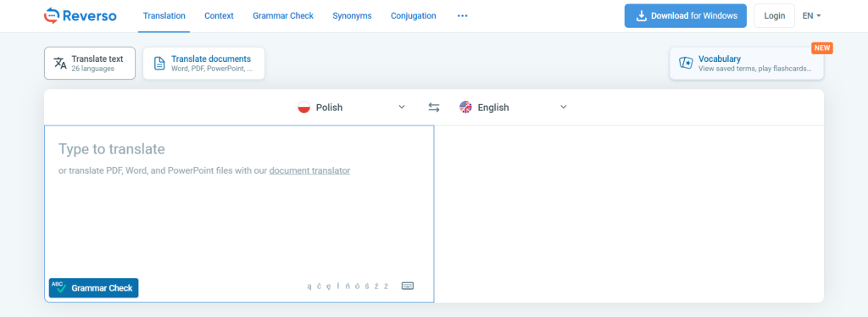Click the Login button
868x317 pixels.
coord(774,15)
